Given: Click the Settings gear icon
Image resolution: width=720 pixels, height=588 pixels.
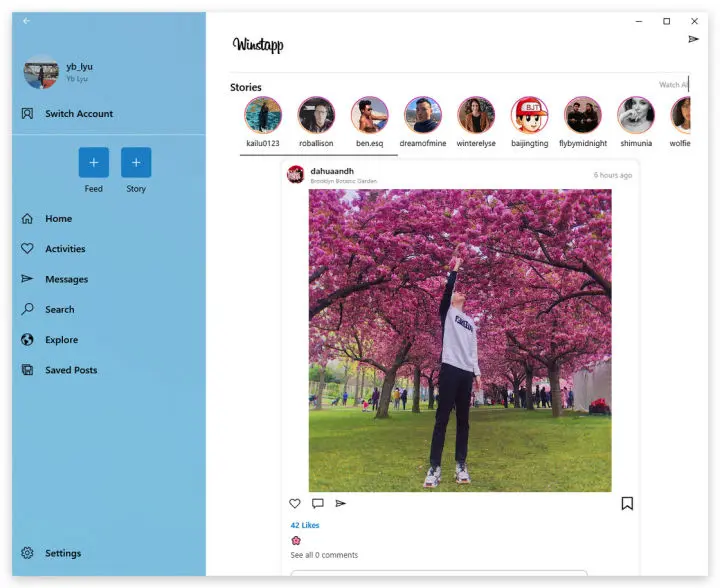Looking at the screenshot, I should pos(27,553).
